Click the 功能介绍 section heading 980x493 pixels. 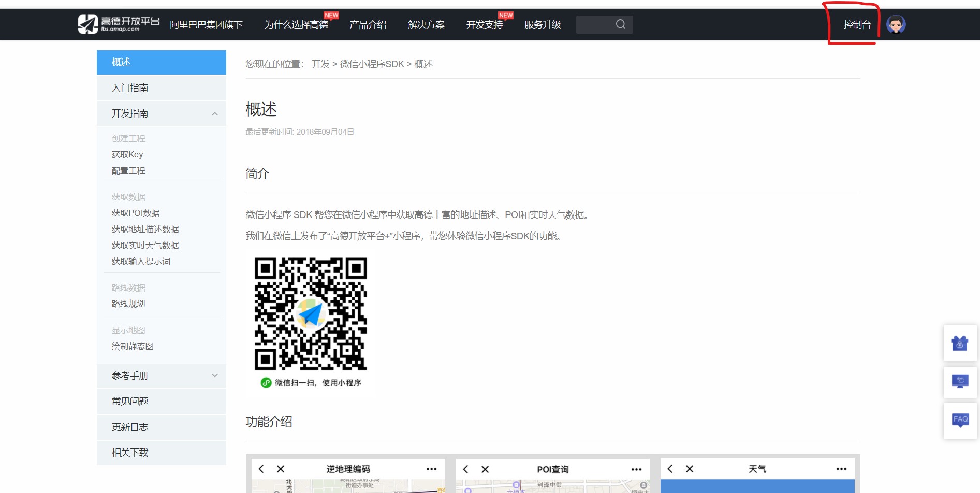coord(269,422)
